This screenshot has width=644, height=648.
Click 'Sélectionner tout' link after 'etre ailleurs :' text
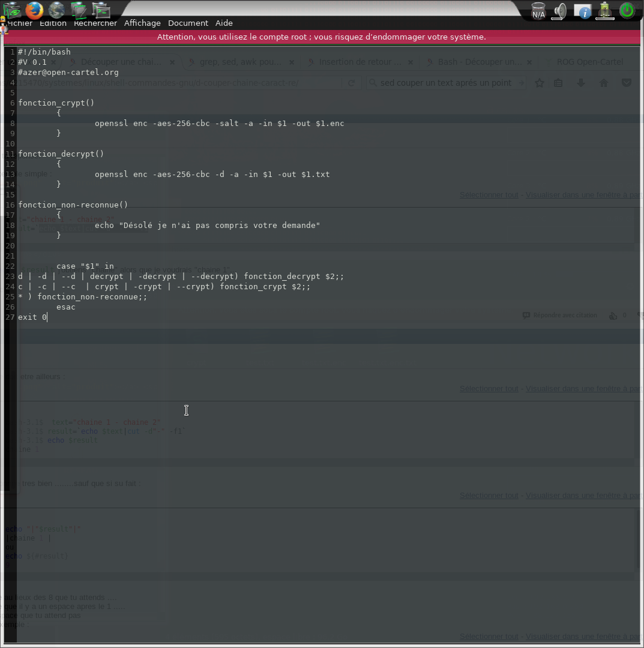[489, 389]
